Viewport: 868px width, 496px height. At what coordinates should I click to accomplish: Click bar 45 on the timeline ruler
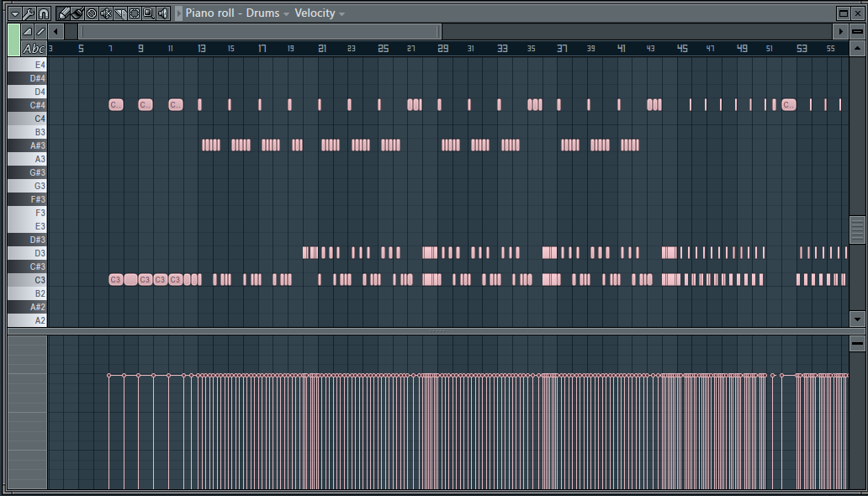coord(682,49)
